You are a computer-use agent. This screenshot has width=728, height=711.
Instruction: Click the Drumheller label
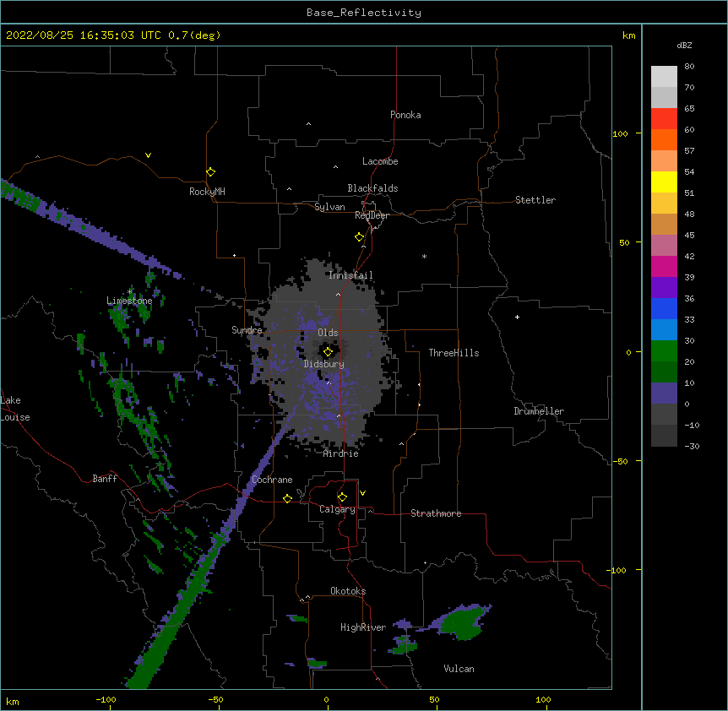pos(539,411)
